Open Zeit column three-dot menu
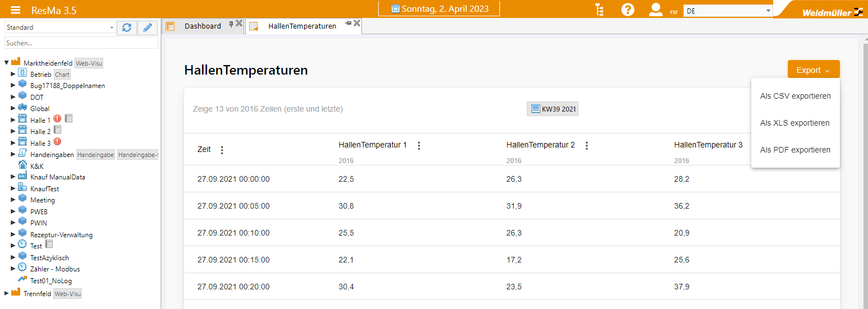 tap(222, 150)
